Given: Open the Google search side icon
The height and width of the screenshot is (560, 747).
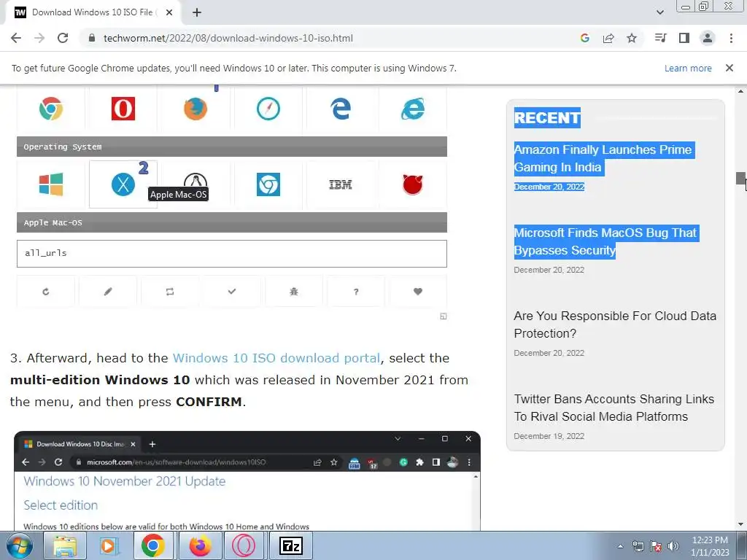Looking at the screenshot, I should point(585,38).
